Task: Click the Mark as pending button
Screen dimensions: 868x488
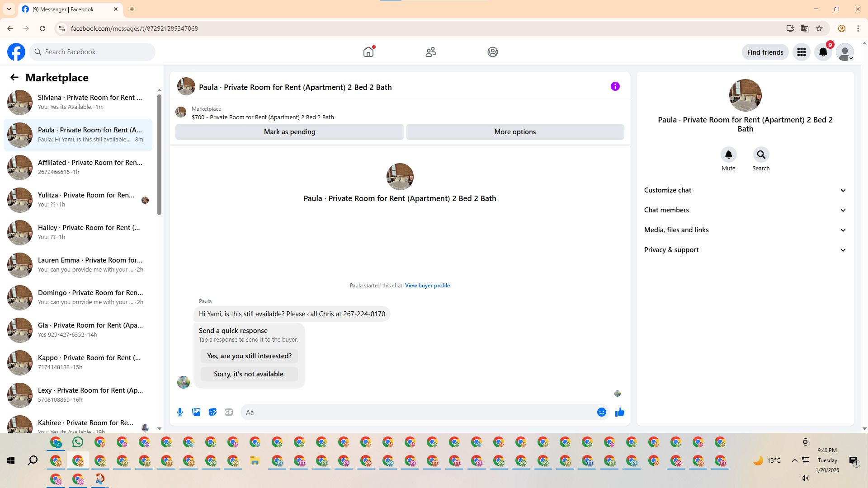Action: (x=290, y=132)
